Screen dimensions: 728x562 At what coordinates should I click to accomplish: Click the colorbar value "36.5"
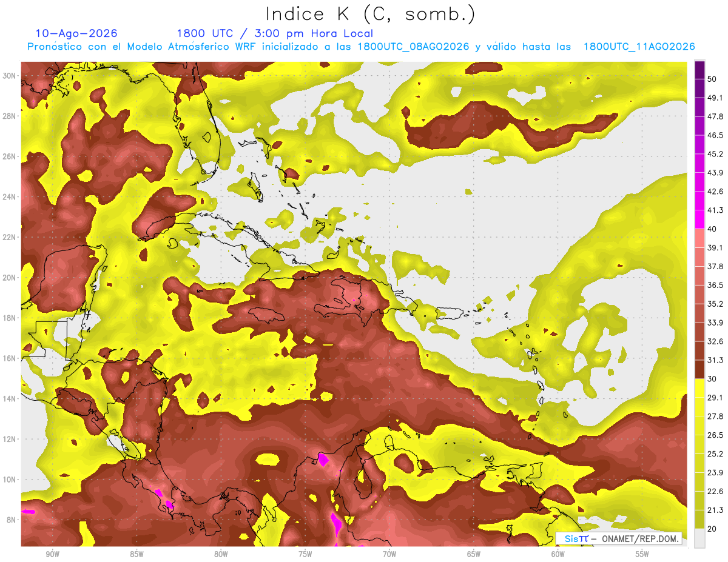pyautogui.click(x=715, y=286)
